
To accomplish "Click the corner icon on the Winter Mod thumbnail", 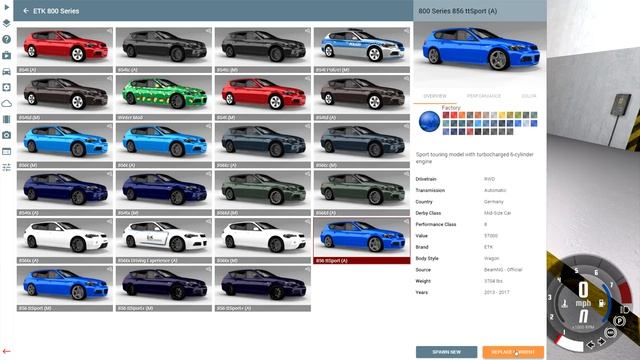I will (x=208, y=78).
